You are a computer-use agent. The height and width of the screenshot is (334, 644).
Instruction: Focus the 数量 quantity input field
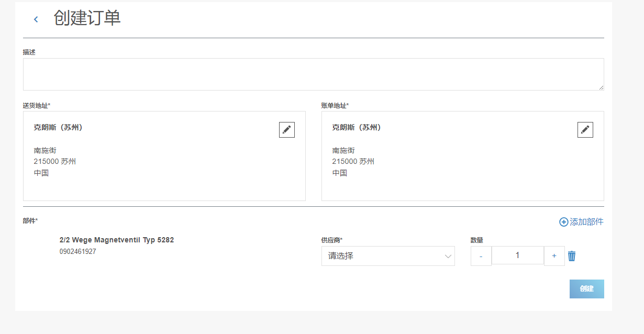517,255
